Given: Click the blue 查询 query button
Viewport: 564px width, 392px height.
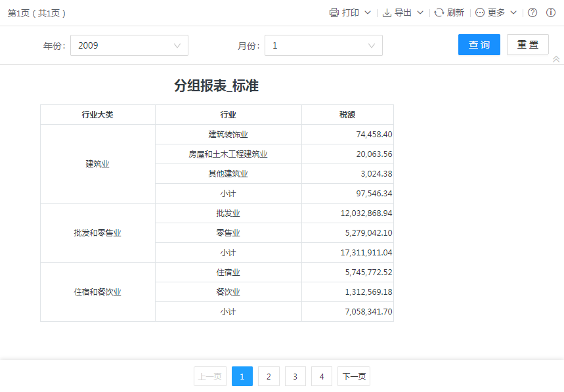Looking at the screenshot, I should 479,45.
